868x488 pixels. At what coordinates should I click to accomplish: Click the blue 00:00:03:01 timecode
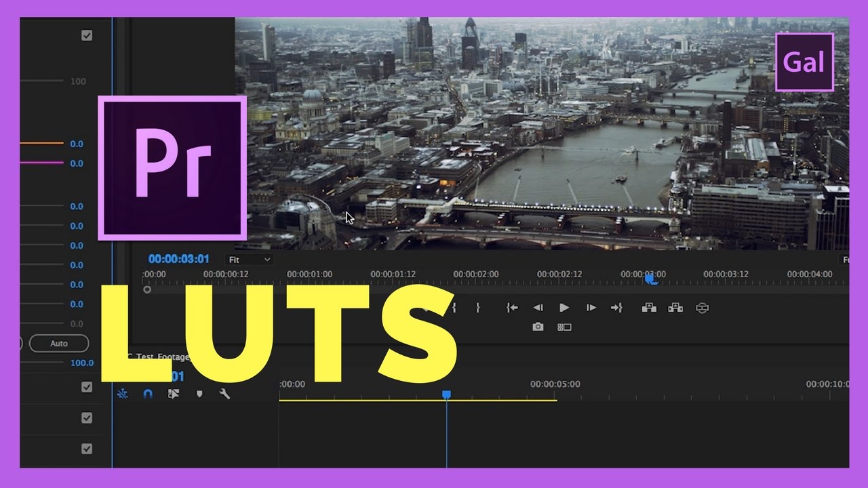pyautogui.click(x=179, y=259)
